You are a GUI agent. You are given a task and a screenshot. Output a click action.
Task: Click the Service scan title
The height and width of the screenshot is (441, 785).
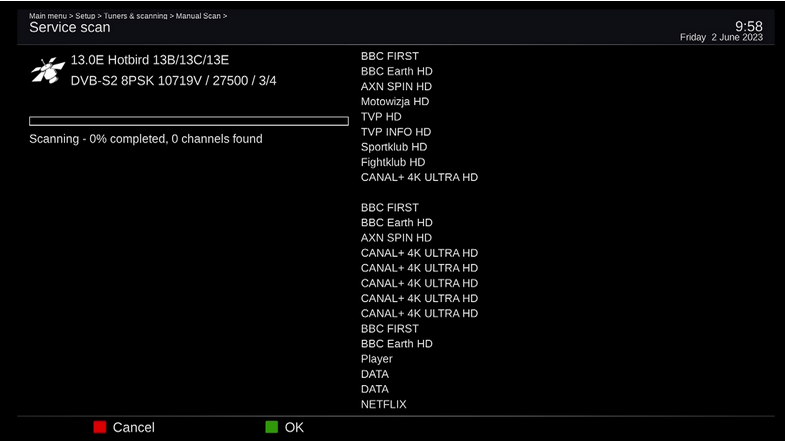click(x=70, y=28)
